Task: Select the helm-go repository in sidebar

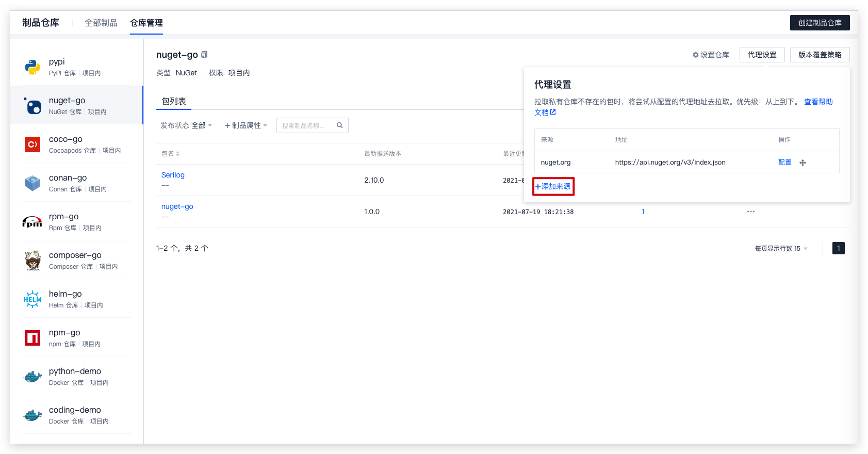Action: coord(76,299)
